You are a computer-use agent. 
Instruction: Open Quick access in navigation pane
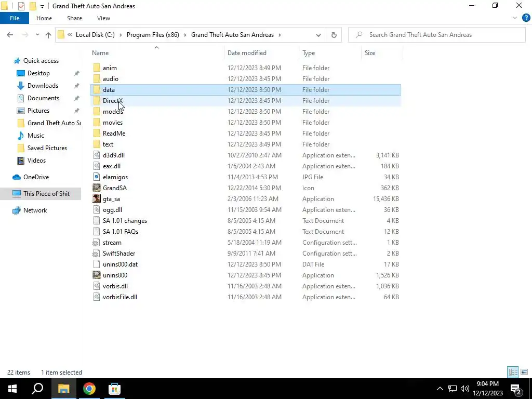click(x=41, y=61)
